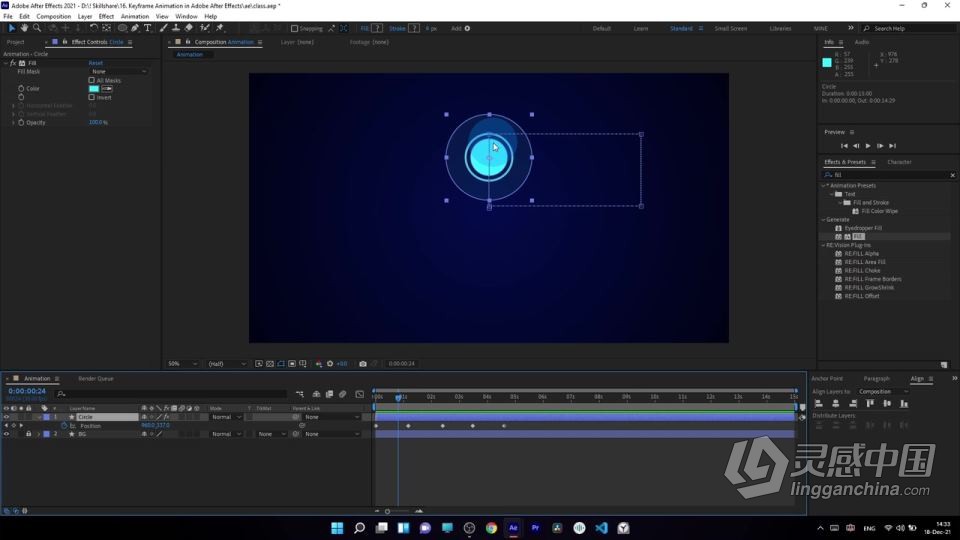Viewport: 960px width, 540px height.
Task: Open Premiere Pro from the taskbar
Action: [536, 528]
